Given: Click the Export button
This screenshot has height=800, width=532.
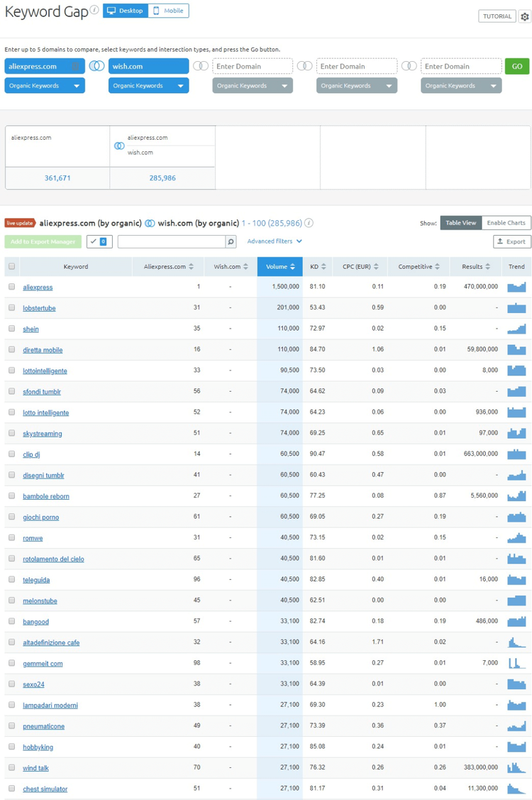Looking at the screenshot, I should coord(511,241).
